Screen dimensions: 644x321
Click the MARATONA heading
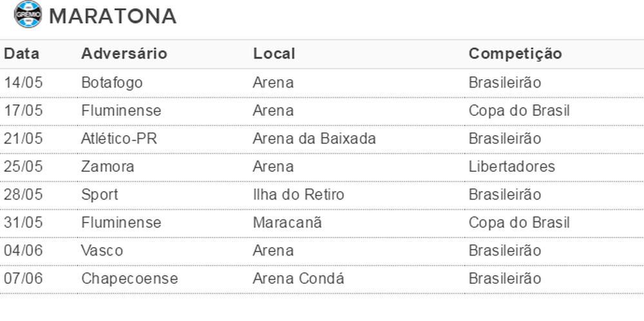[x=113, y=17]
